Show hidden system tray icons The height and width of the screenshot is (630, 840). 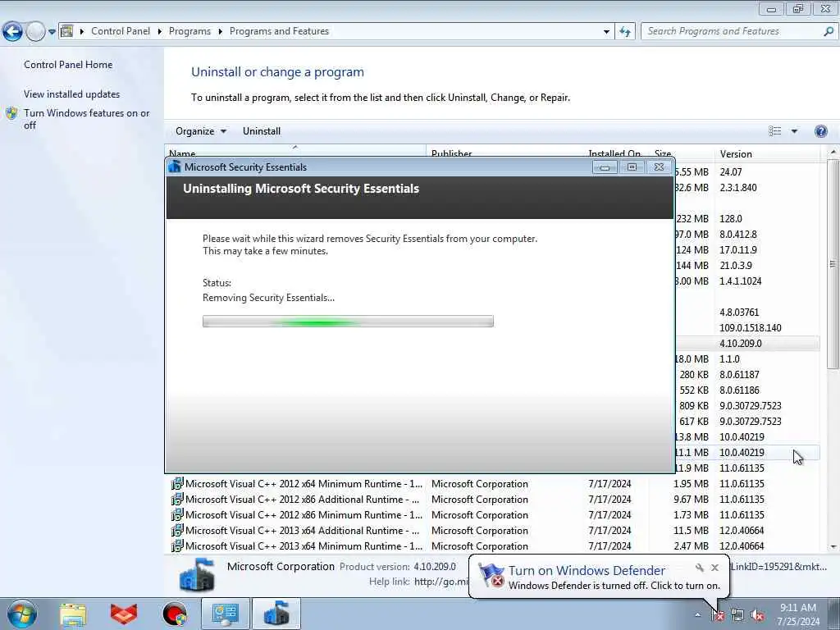pos(697,615)
